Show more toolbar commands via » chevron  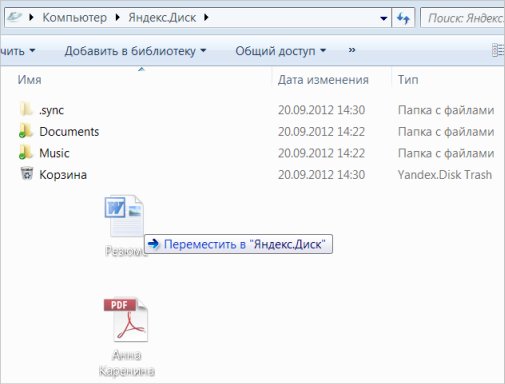point(352,50)
